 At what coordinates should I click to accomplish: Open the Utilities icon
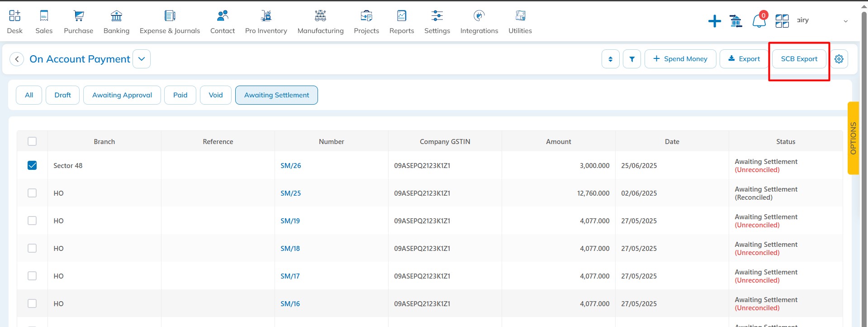click(520, 16)
